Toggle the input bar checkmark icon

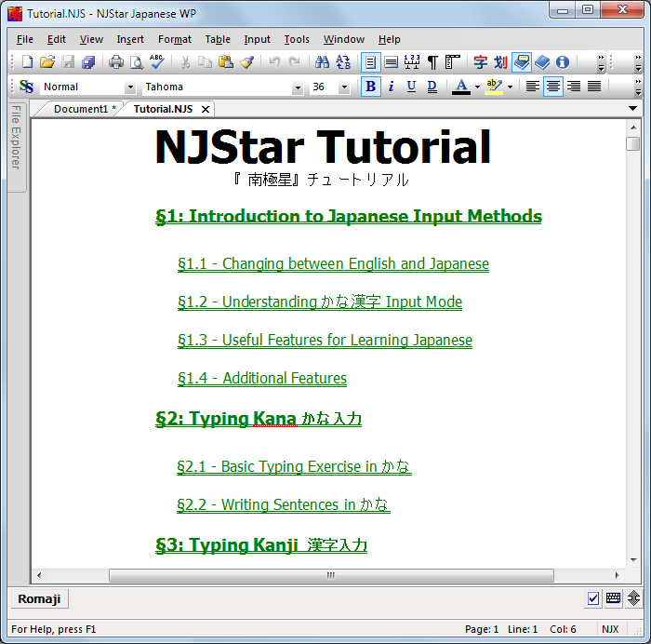593,598
